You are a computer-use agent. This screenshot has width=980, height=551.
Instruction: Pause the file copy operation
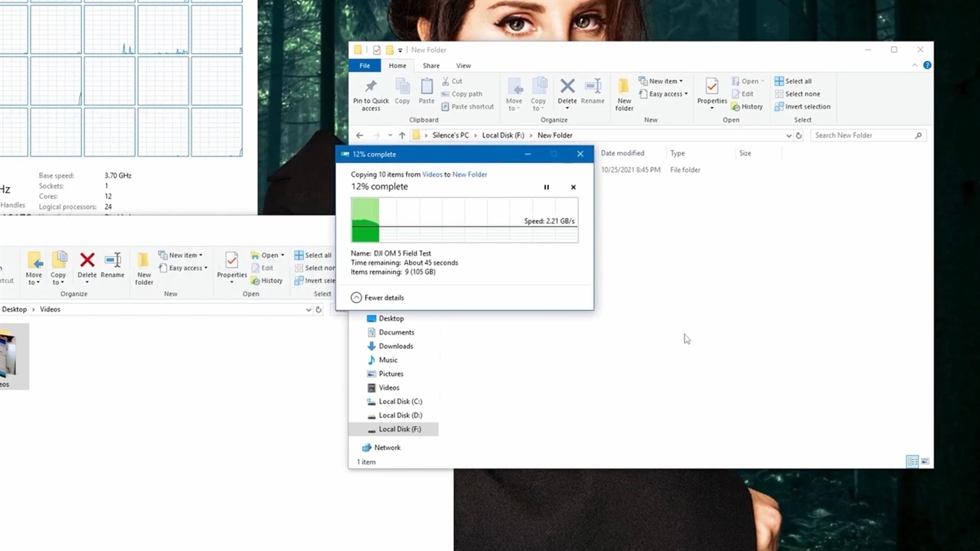[x=547, y=187]
